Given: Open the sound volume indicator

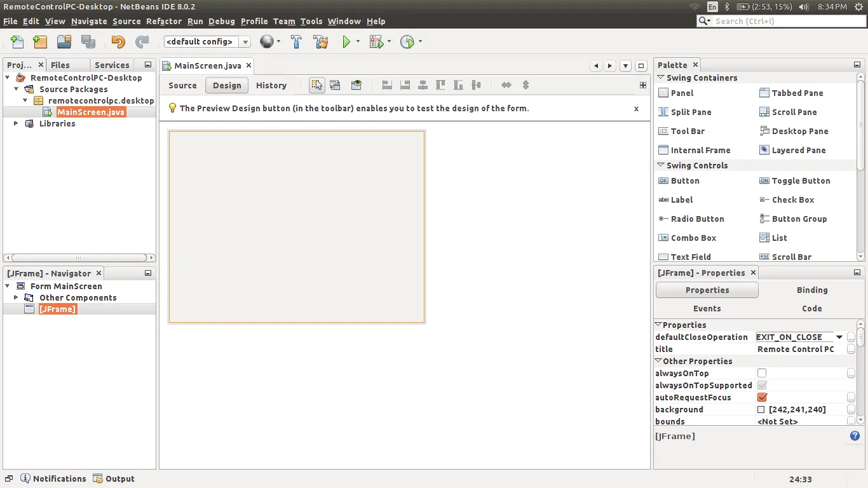Looking at the screenshot, I should 804,7.
